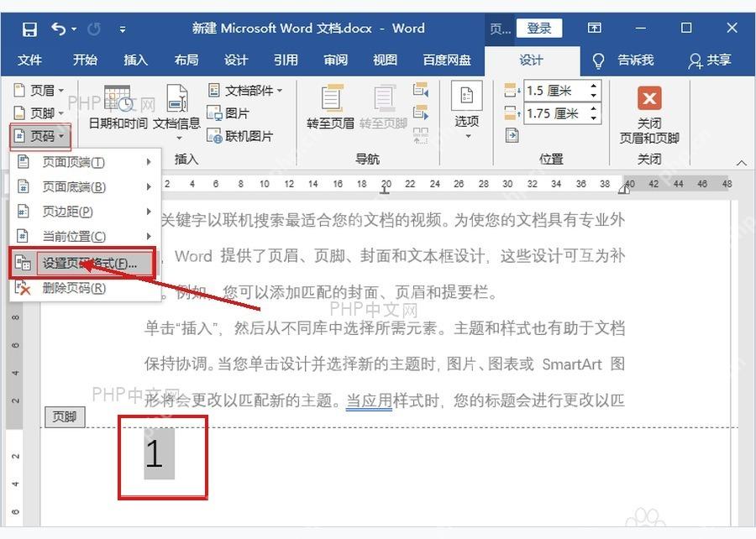Viewport: 756px width, 539px height.
Task: Click the 页脚 footer label tag
Action: point(65,416)
